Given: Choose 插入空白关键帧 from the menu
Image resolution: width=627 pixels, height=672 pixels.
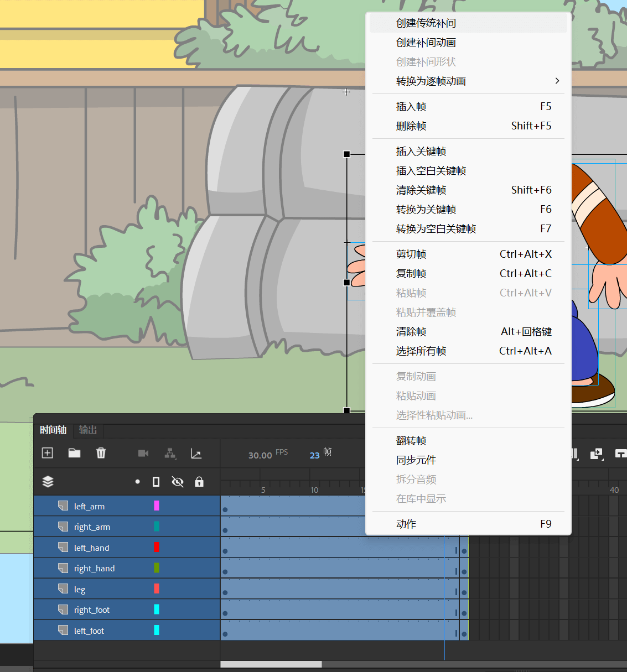Looking at the screenshot, I should tap(468, 171).
